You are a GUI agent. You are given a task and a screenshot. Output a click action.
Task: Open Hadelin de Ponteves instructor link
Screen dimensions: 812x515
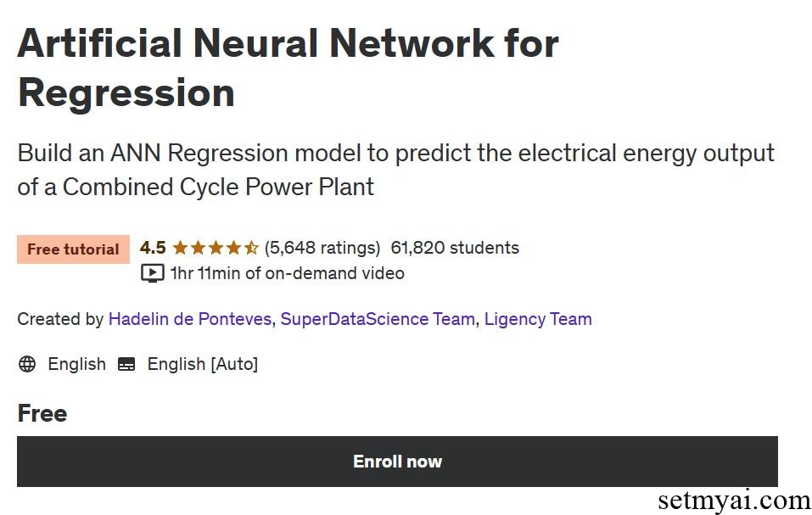pos(190,319)
